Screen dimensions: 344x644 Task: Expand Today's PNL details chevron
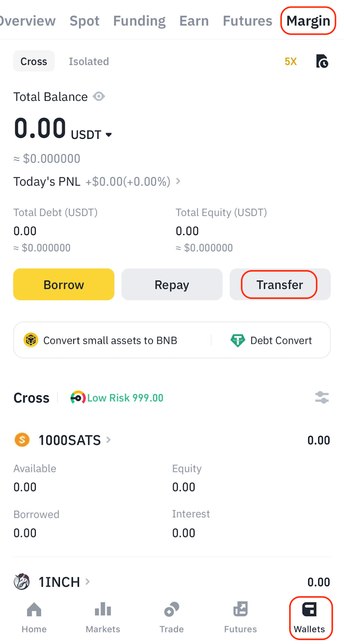coord(178,182)
